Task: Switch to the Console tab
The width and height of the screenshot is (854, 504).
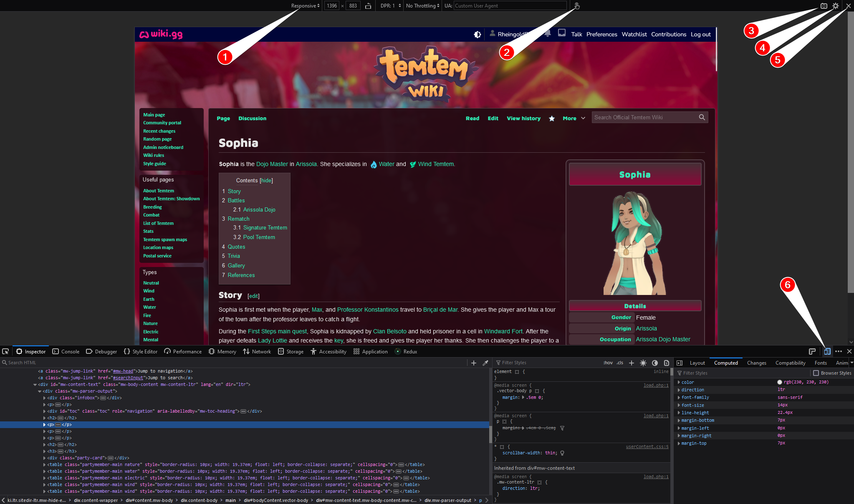Action: 66,352
